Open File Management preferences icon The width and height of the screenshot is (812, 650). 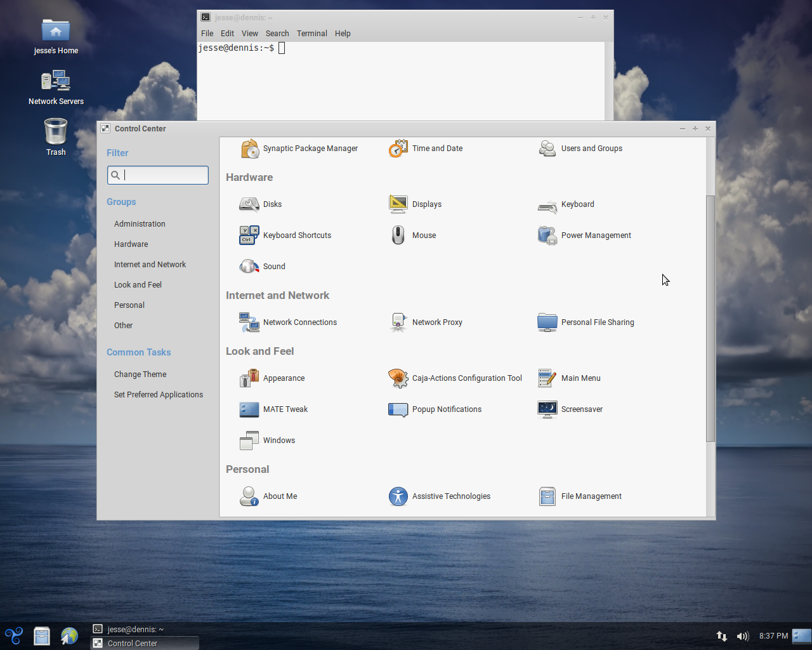tap(547, 496)
